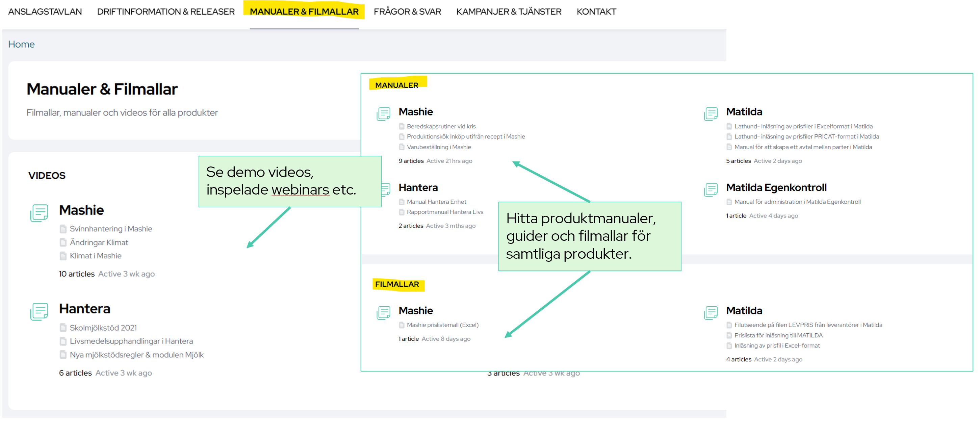Click document icon beside Rapportmanual Hantera Livs

pyautogui.click(x=402, y=212)
